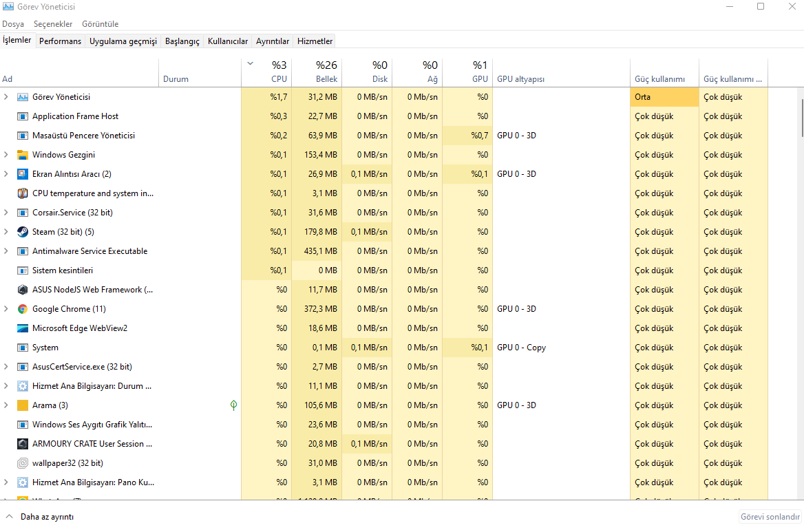Image resolution: width=804 pixels, height=532 pixels.
Task: Sort by the Ağ column header
Action: pyautogui.click(x=417, y=72)
